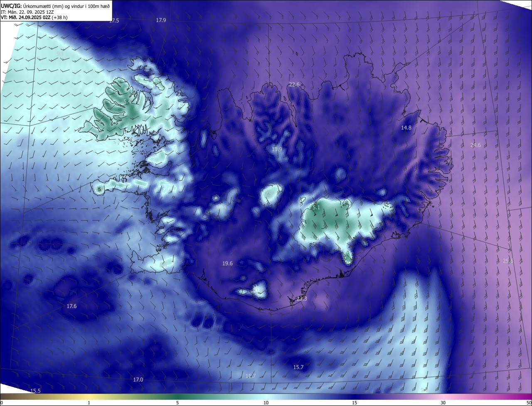Click the faint value 25.6 near the right edge
532x406 pixels.
tap(508, 261)
